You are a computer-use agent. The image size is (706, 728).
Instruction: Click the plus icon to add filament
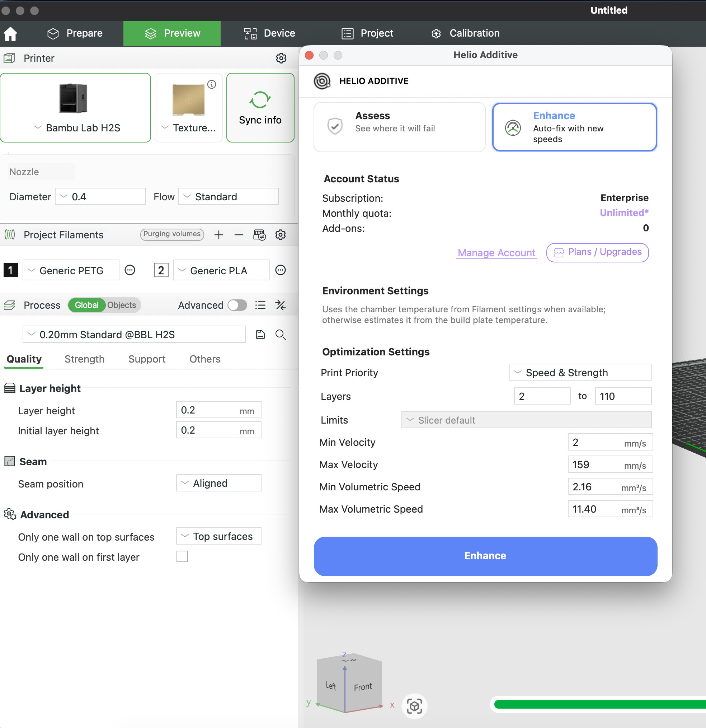tap(218, 235)
